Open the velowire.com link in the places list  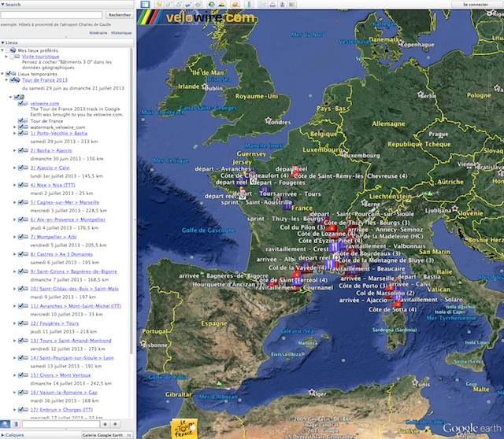[x=45, y=103]
